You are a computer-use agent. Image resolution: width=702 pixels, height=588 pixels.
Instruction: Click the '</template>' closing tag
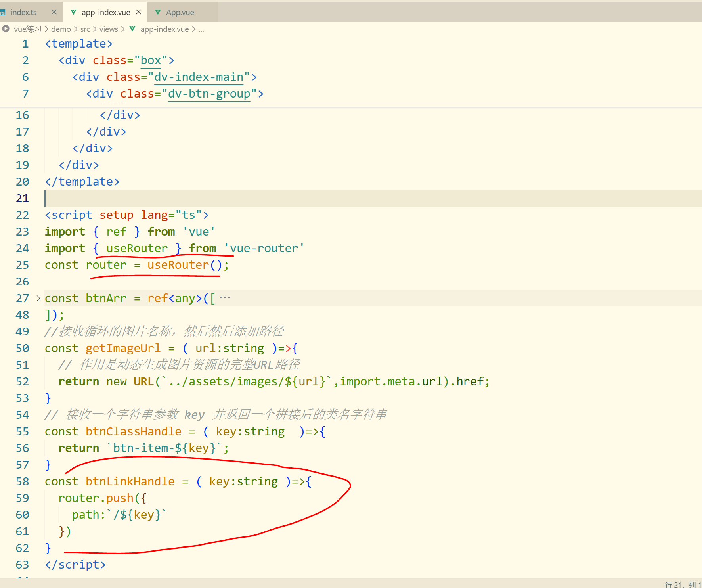pos(82,182)
